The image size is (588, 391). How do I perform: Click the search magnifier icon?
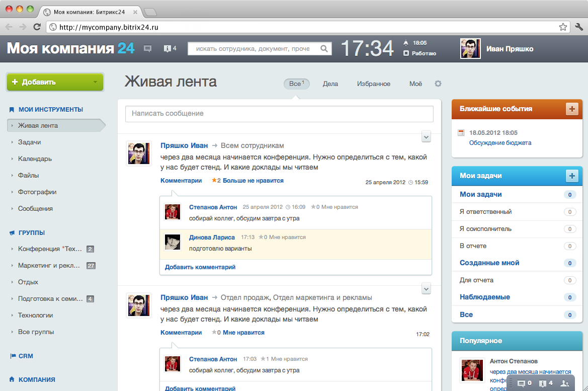coord(324,48)
